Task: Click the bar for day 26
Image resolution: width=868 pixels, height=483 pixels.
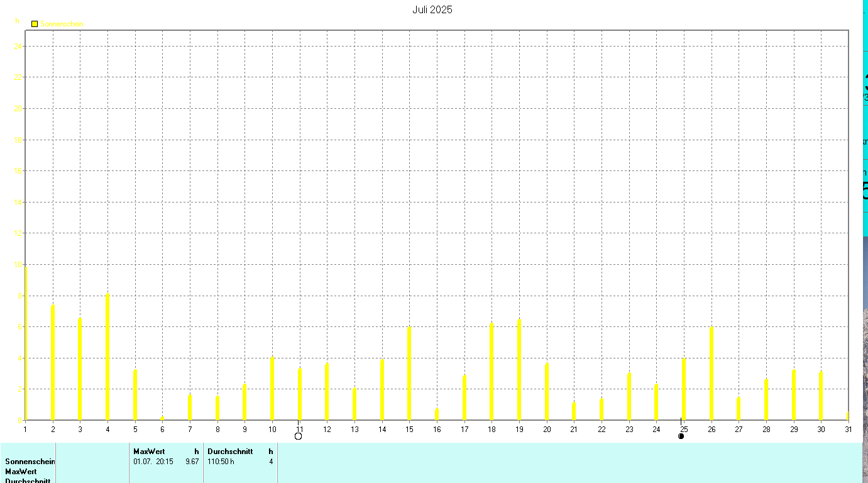Action: click(711, 374)
